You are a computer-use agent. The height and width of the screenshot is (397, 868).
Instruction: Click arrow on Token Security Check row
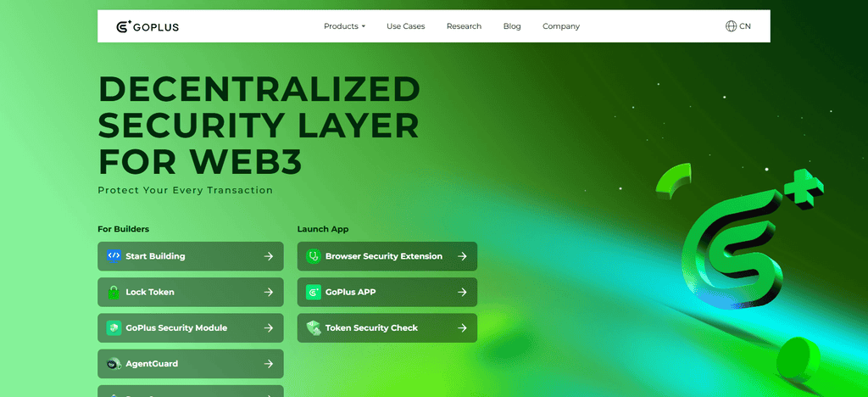click(462, 327)
